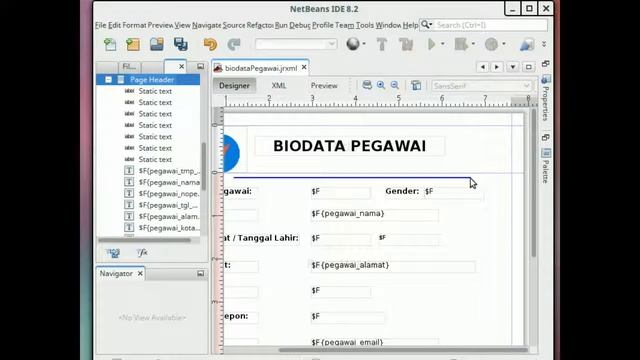Click the New Project toolbar icon
The image size is (640, 360).
[x=133, y=44]
